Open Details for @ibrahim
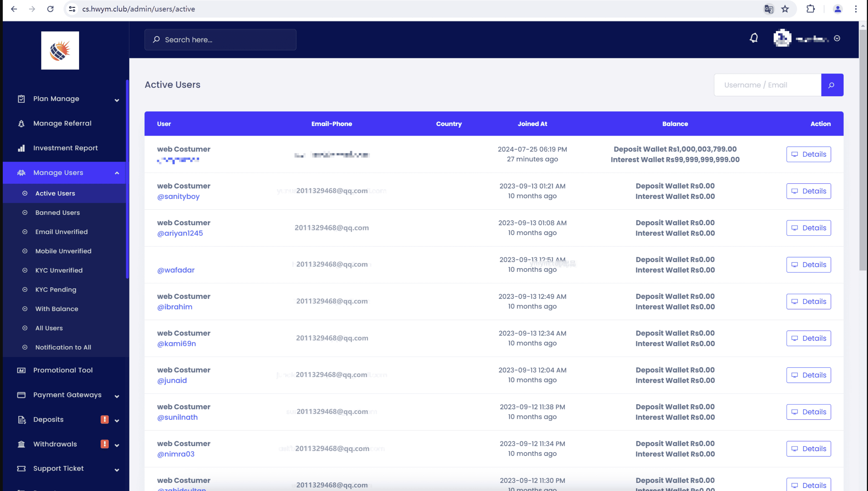 [808, 302]
